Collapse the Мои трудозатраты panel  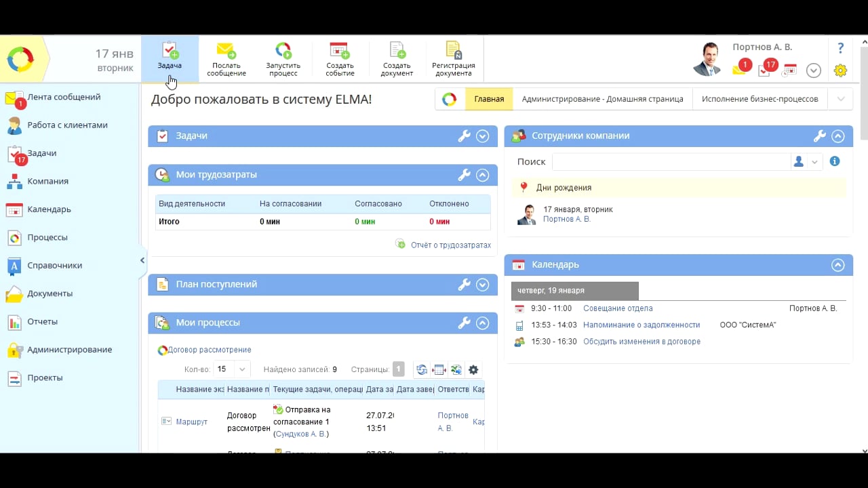(x=483, y=175)
